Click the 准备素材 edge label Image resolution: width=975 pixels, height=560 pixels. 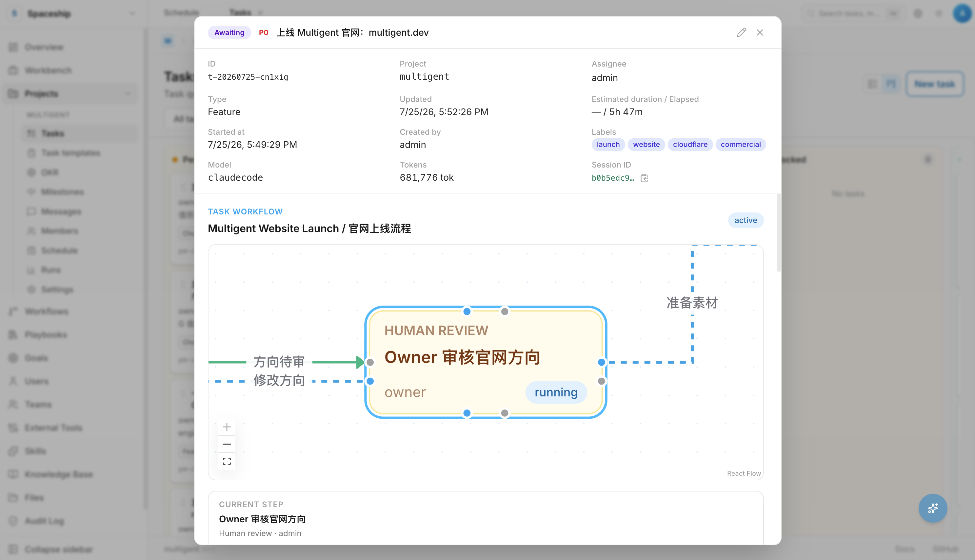coord(692,303)
